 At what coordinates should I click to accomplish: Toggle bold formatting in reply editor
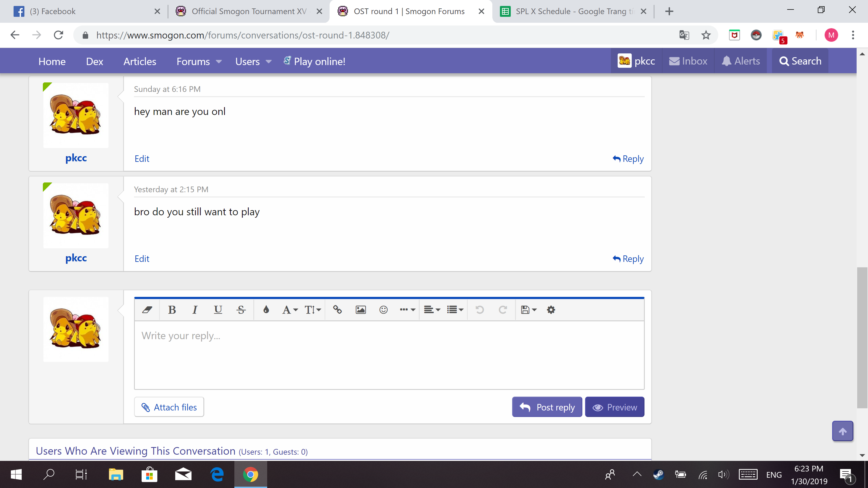point(172,310)
